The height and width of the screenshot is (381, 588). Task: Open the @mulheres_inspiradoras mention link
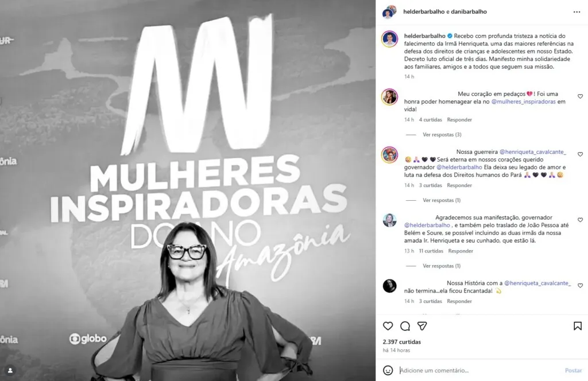point(524,102)
